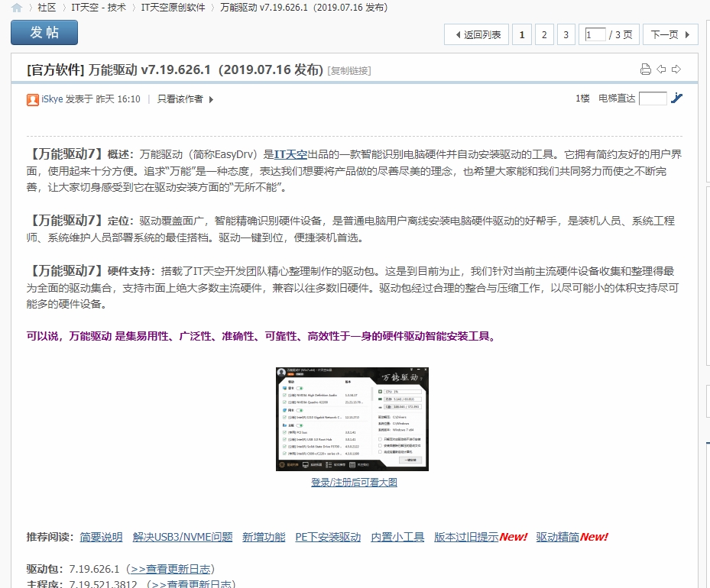
Task: Focus the page number input field
Action: click(595, 35)
